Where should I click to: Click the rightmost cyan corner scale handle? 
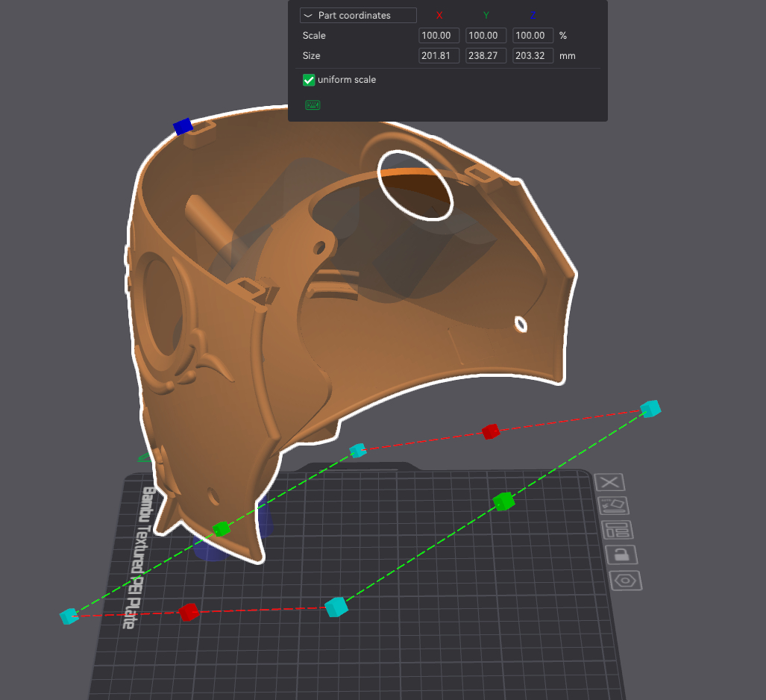click(650, 408)
